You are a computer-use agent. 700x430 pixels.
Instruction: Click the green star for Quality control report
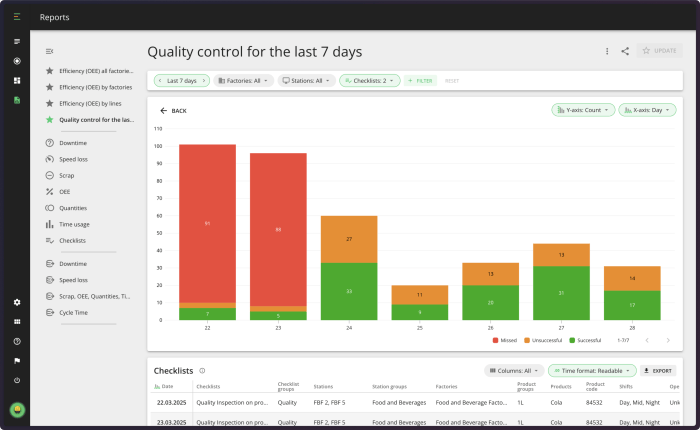click(50, 120)
